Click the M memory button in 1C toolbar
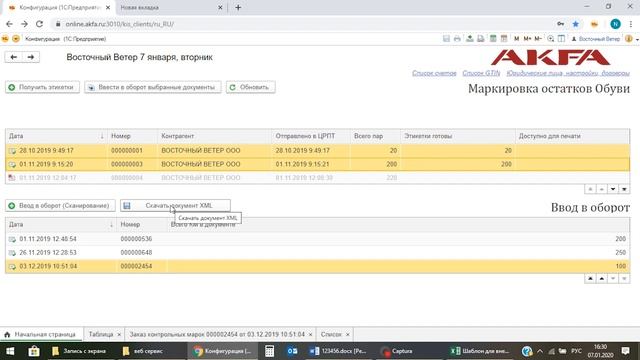This screenshot has width=640, height=360. pyautogui.click(x=516, y=39)
